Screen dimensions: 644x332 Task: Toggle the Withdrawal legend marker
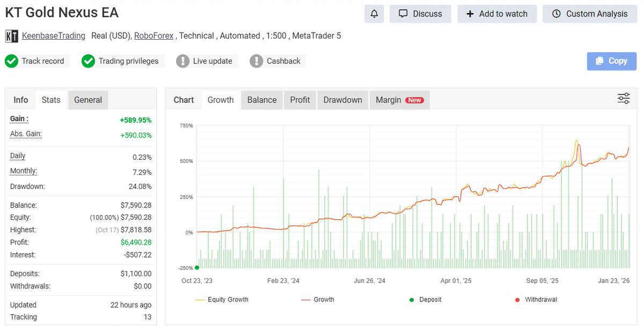point(536,300)
